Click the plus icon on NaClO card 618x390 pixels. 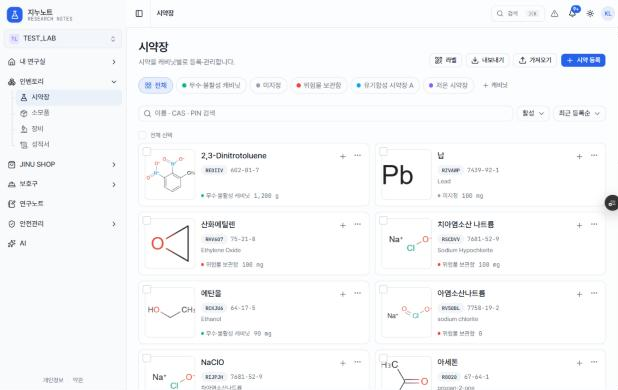click(x=343, y=363)
